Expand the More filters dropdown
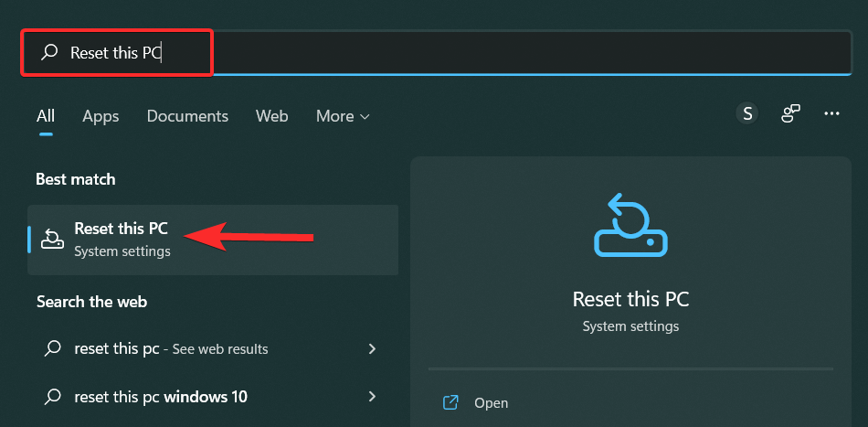 (x=343, y=116)
